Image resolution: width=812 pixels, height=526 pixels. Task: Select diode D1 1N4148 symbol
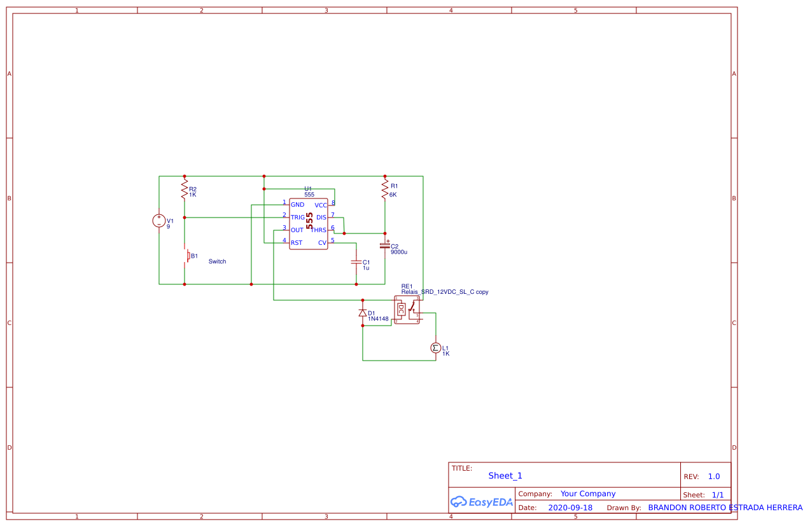[x=362, y=313]
